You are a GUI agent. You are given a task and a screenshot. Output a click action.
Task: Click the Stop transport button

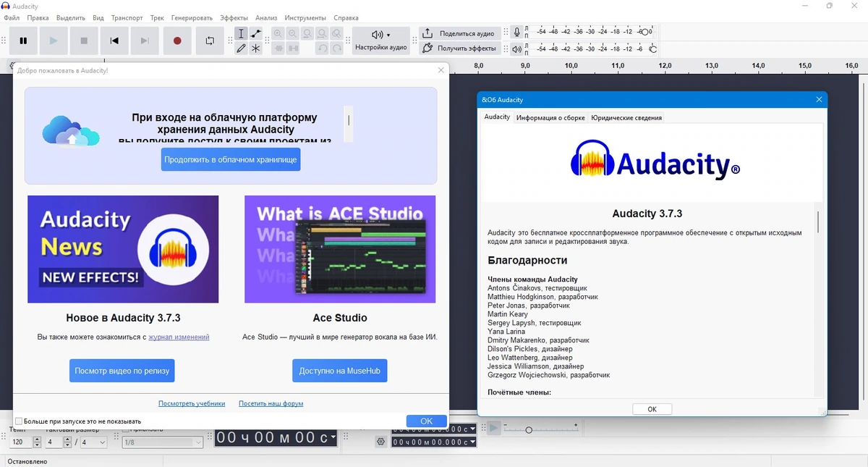84,41
